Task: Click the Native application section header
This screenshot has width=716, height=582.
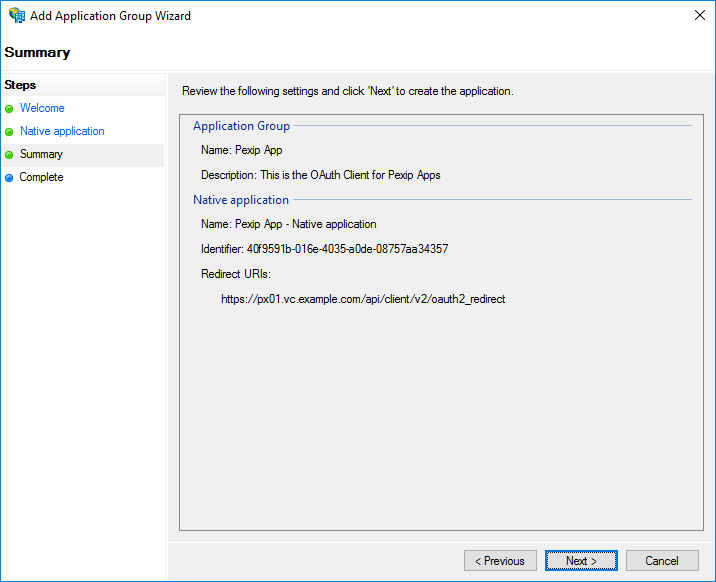Action: [x=241, y=200]
